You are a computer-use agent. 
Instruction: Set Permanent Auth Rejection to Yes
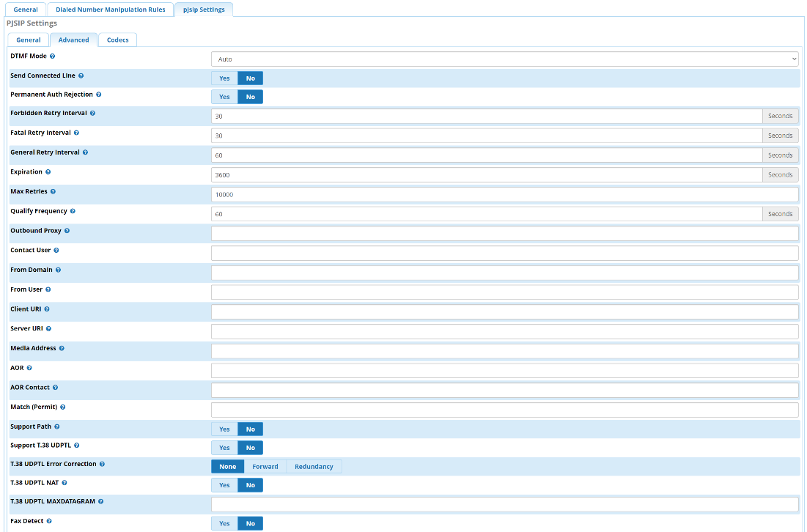[x=224, y=97]
